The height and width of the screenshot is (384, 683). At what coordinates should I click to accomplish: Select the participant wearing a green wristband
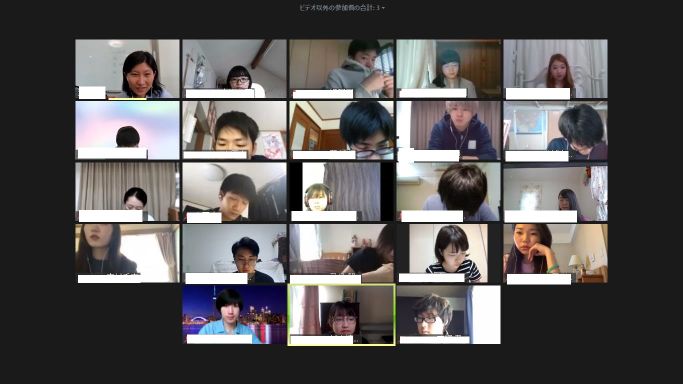pos(556,253)
